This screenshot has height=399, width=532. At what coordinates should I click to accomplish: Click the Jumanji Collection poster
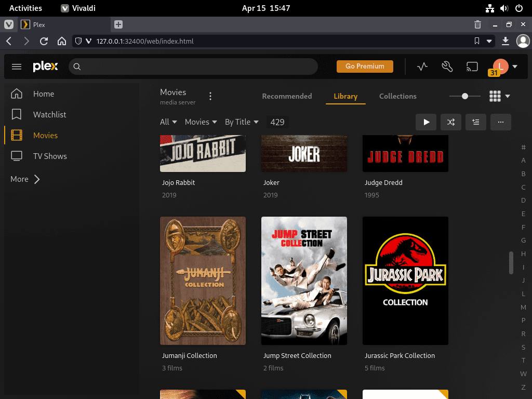203,281
